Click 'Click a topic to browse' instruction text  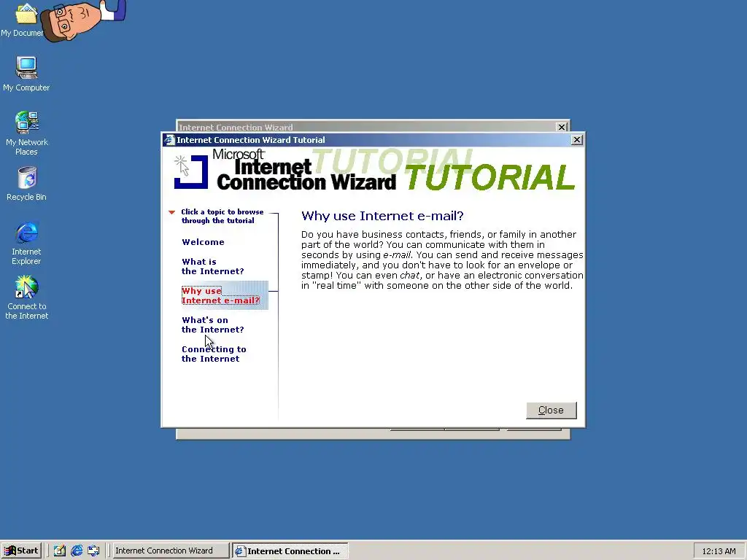point(222,216)
